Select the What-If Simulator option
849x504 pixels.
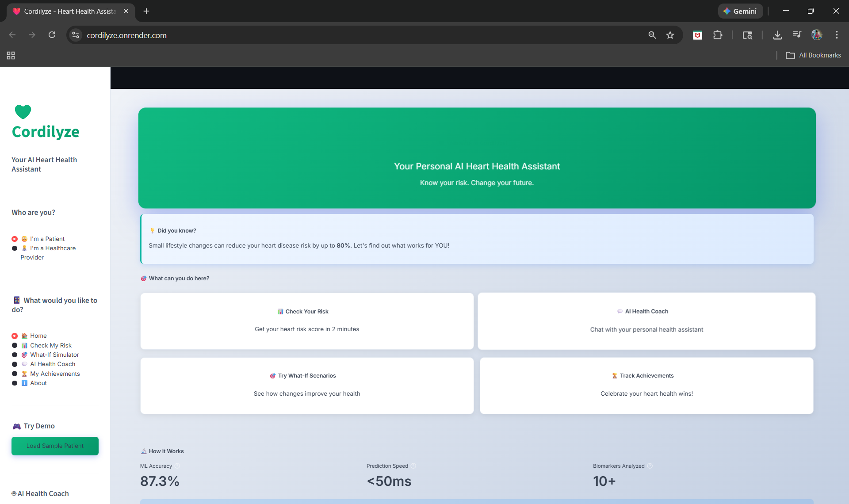click(15, 355)
